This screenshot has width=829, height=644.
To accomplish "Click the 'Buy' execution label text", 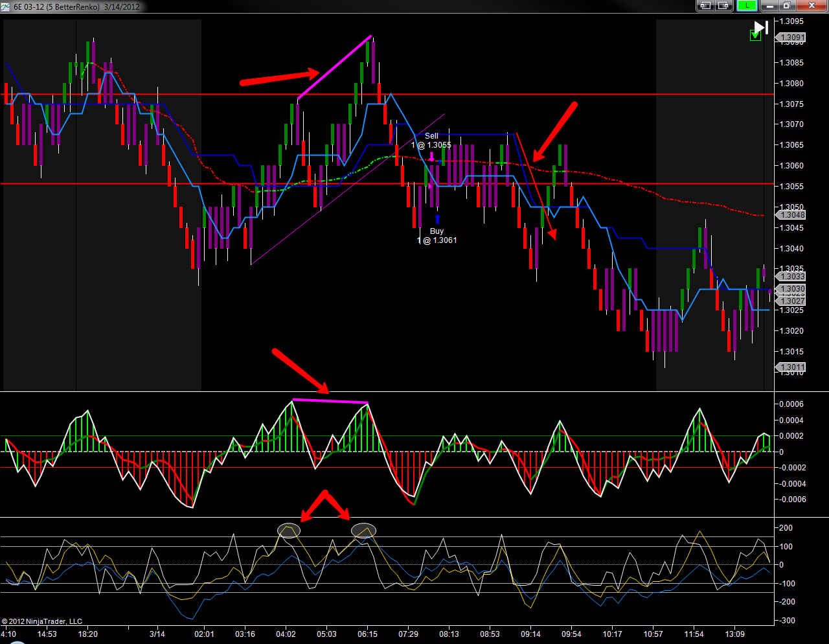I will 437,231.
